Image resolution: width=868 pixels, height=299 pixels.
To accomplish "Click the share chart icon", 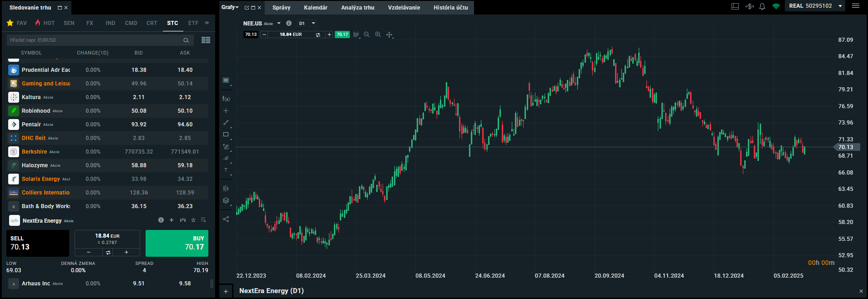I will 226,219.
